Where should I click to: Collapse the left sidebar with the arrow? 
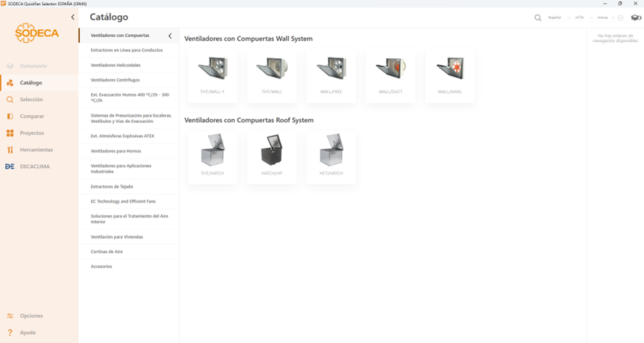[x=73, y=17]
